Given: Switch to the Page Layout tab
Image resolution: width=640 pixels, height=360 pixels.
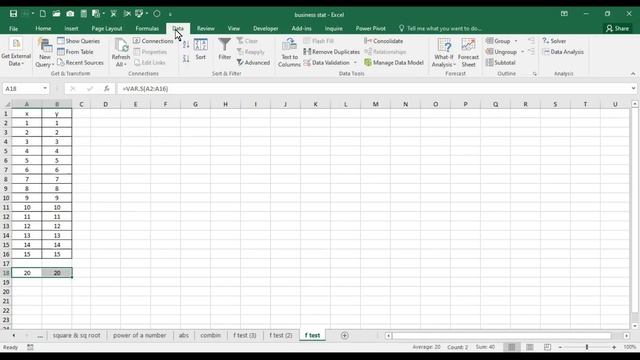Looking at the screenshot, I should pos(107,29).
